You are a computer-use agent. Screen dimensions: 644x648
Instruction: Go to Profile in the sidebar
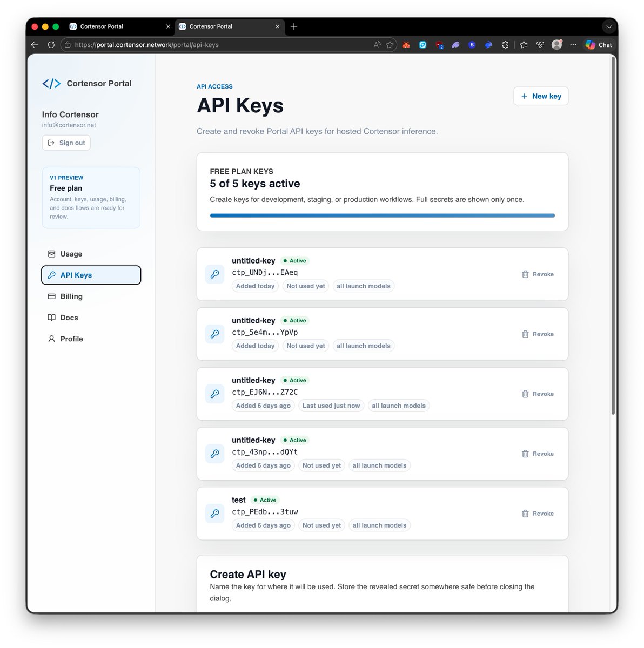point(91,339)
